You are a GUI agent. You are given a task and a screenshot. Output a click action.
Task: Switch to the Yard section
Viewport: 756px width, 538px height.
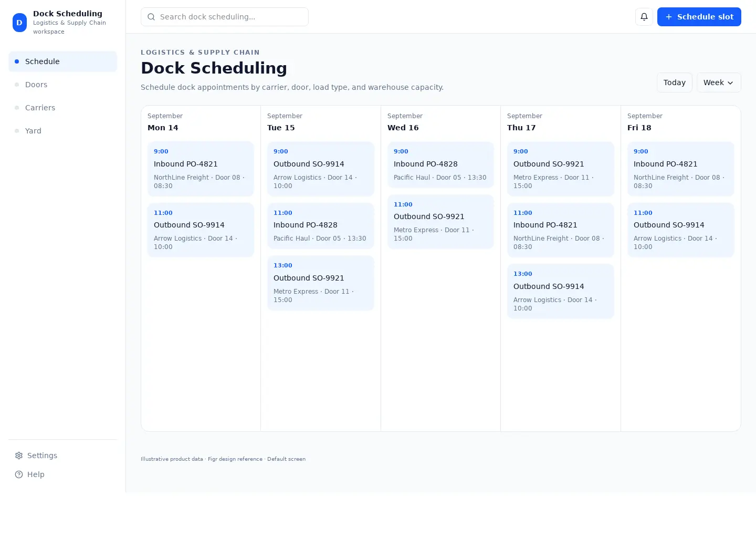[63, 131]
